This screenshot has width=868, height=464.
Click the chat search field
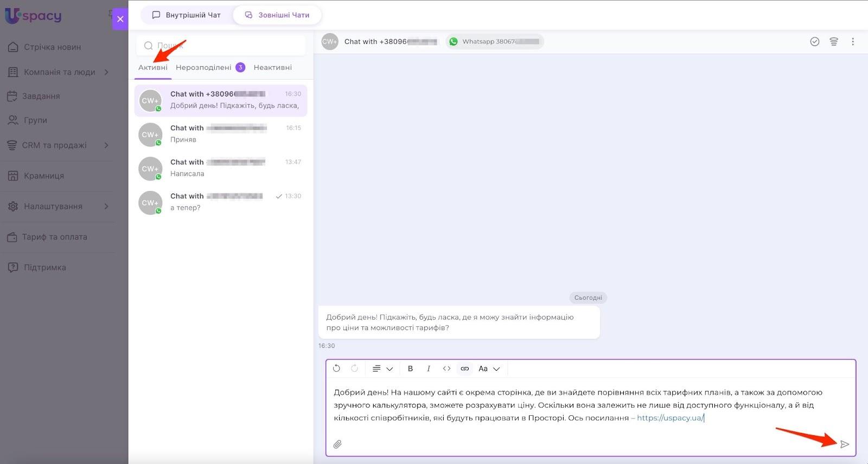[221, 46]
